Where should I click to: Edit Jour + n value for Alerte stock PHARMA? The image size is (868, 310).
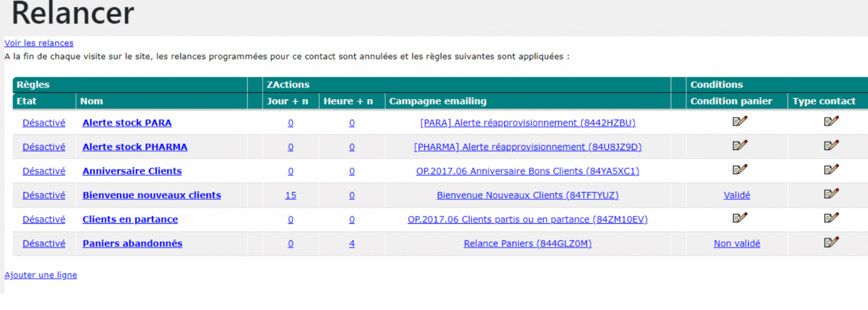tap(291, 147)
